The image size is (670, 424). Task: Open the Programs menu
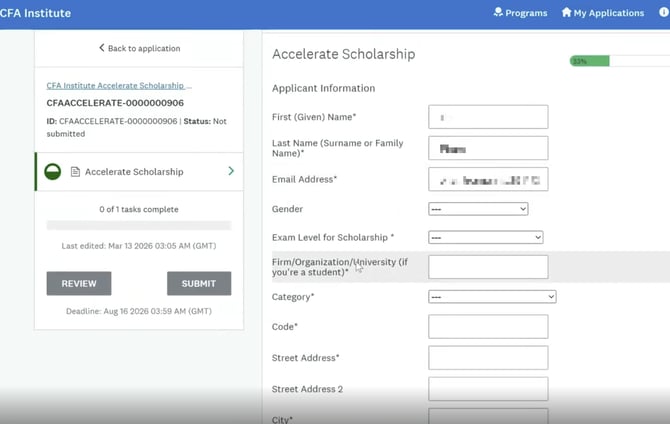click(x=526, y=13)
